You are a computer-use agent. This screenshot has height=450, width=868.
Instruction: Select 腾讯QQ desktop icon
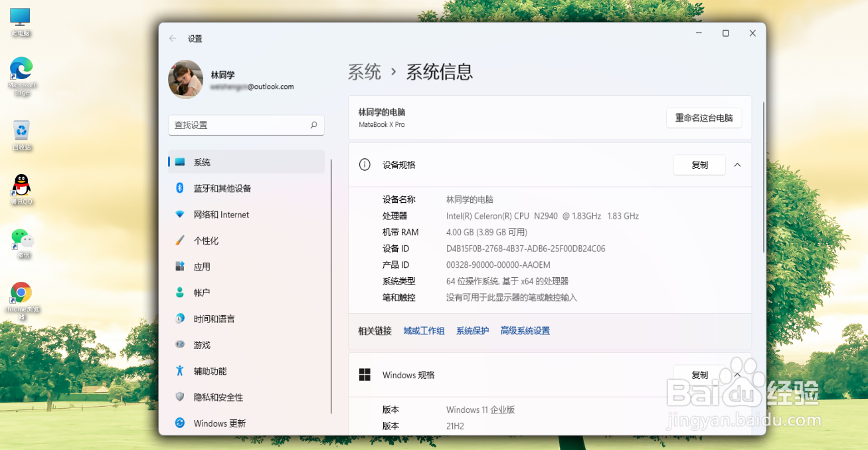21,189
